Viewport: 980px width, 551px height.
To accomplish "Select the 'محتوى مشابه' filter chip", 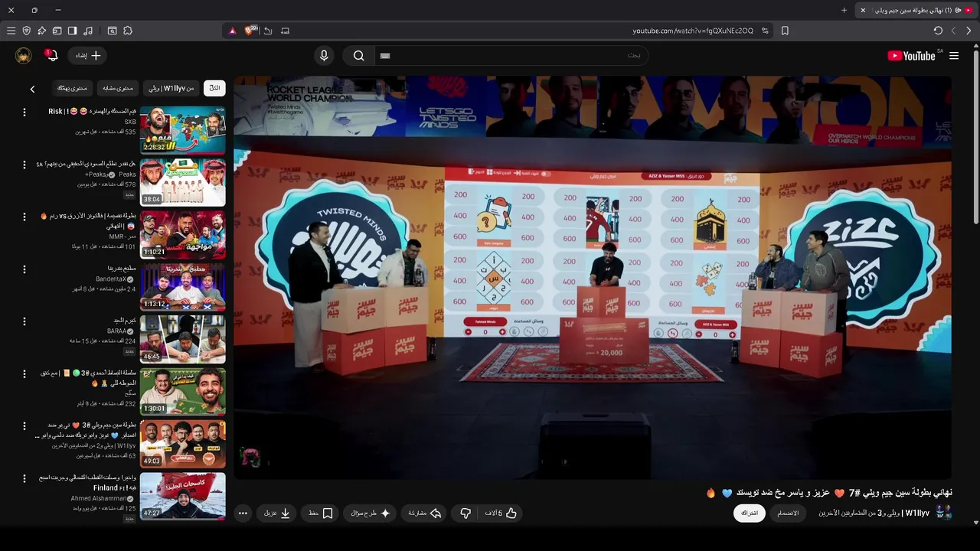I will [118, 88].
